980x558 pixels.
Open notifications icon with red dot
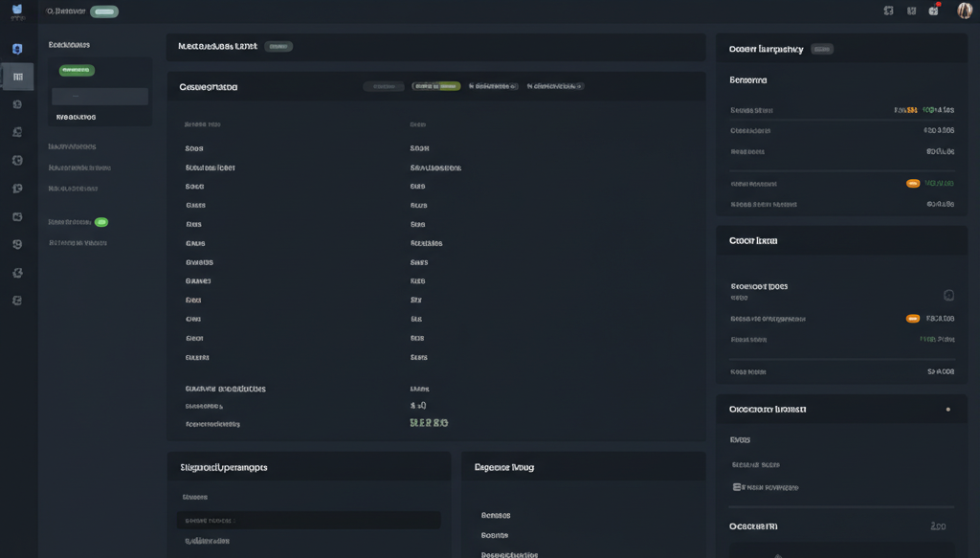[x=934, y=11]
